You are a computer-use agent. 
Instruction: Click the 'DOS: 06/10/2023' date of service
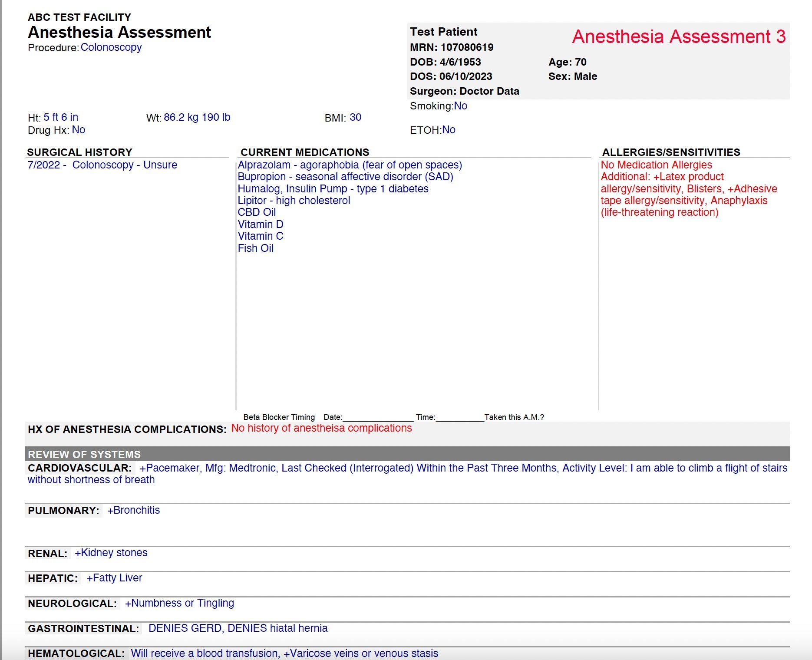tap(451, 76)
